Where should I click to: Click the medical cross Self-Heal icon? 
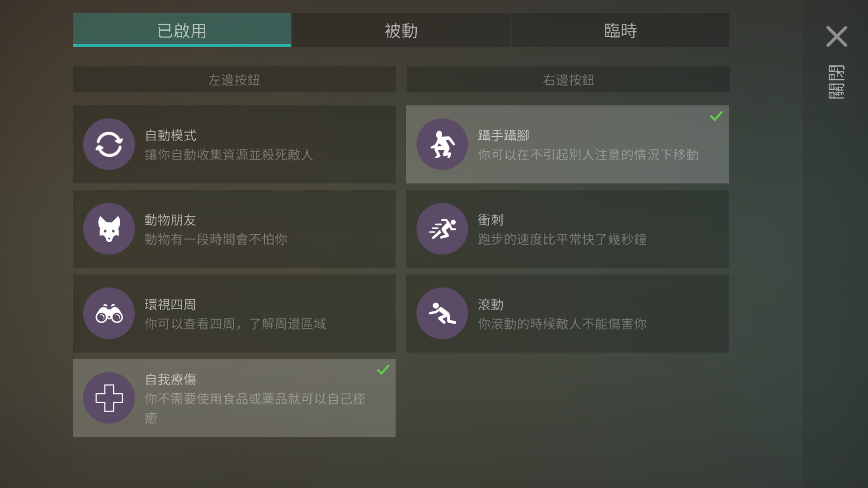coord(109,398)
